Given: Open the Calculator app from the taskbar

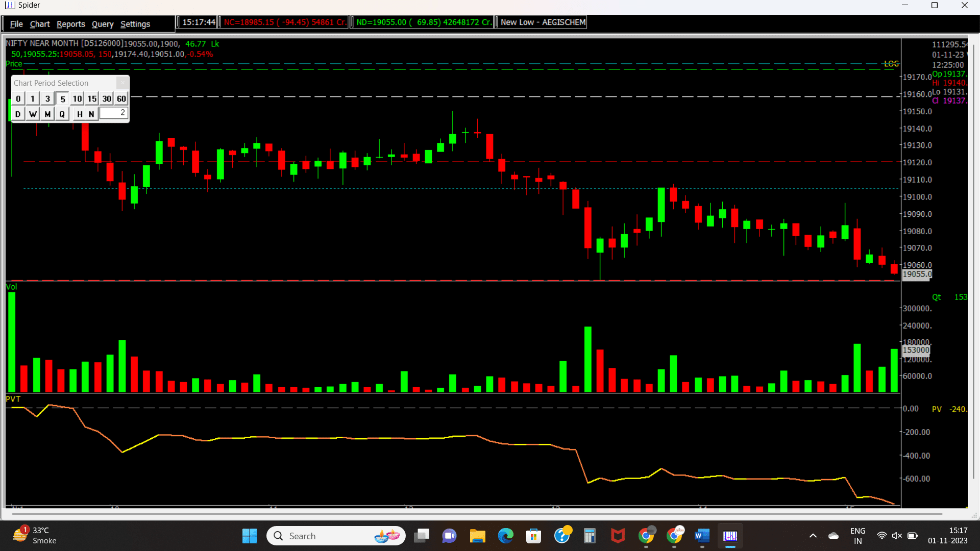Looking at the screenshot, I should (590, 536).
